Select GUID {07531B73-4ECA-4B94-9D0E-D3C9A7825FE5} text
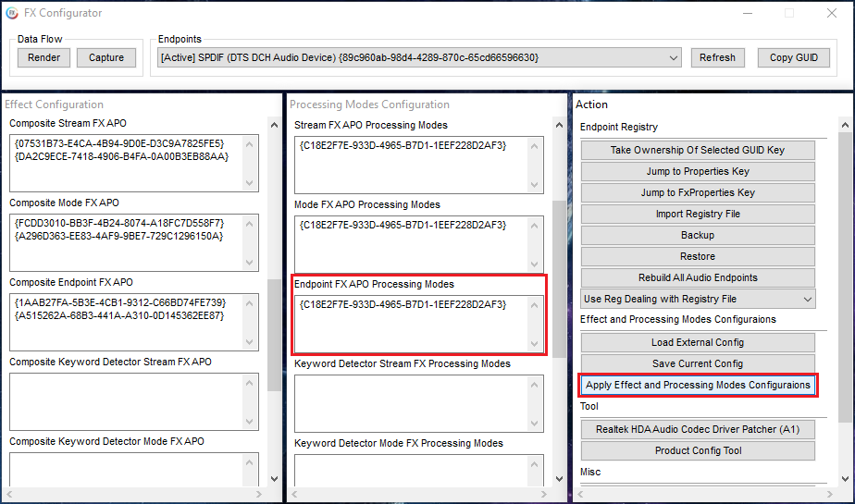855x504 pixels. [119, 143]
